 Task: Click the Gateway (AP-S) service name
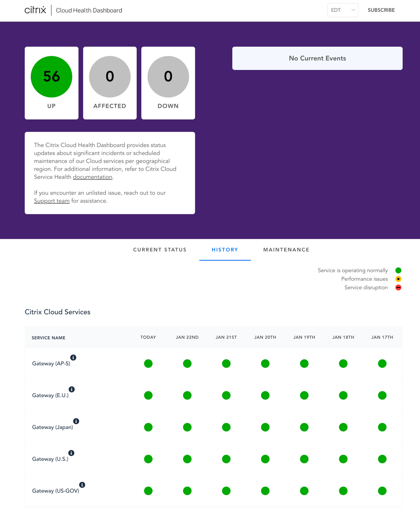click(x=51, y=363)
